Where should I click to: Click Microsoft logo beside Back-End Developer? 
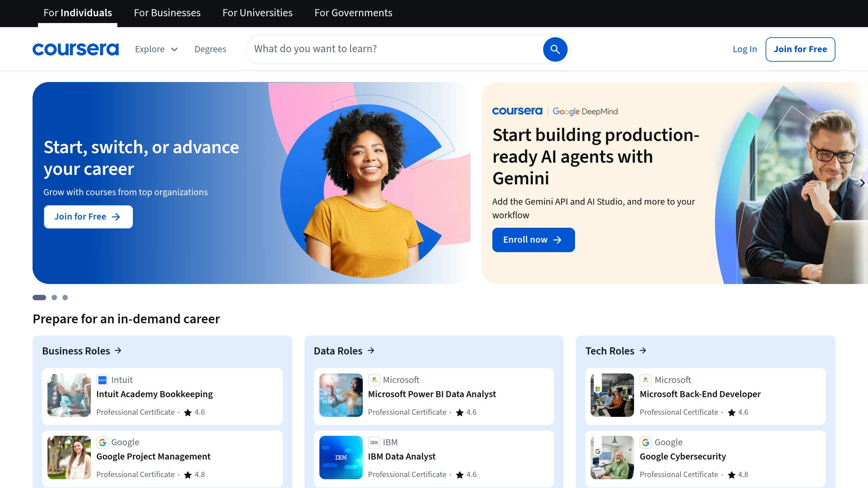(646, 380)
